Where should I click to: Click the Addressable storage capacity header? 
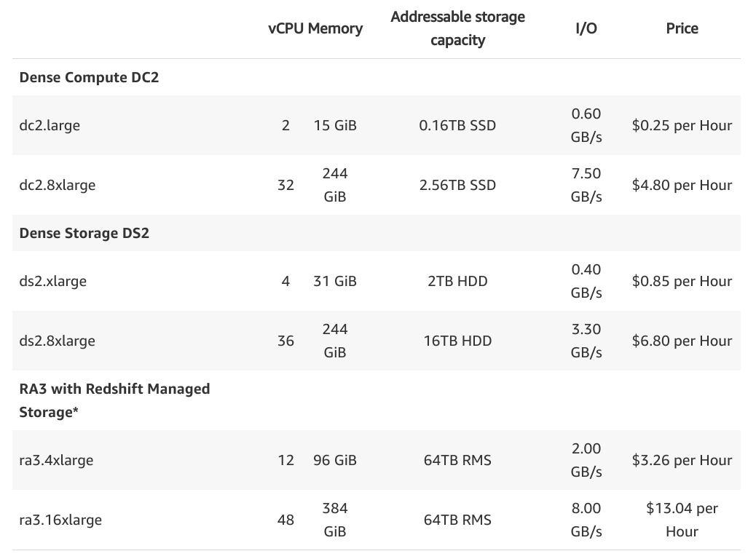click(457, 28)
